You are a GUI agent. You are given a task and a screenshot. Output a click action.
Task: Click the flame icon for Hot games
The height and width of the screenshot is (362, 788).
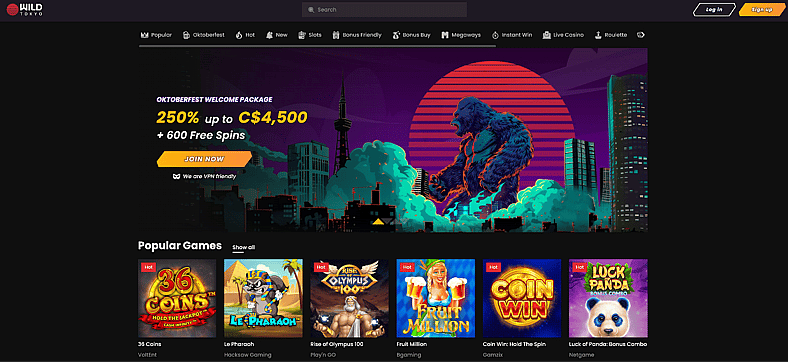(239, 35)
